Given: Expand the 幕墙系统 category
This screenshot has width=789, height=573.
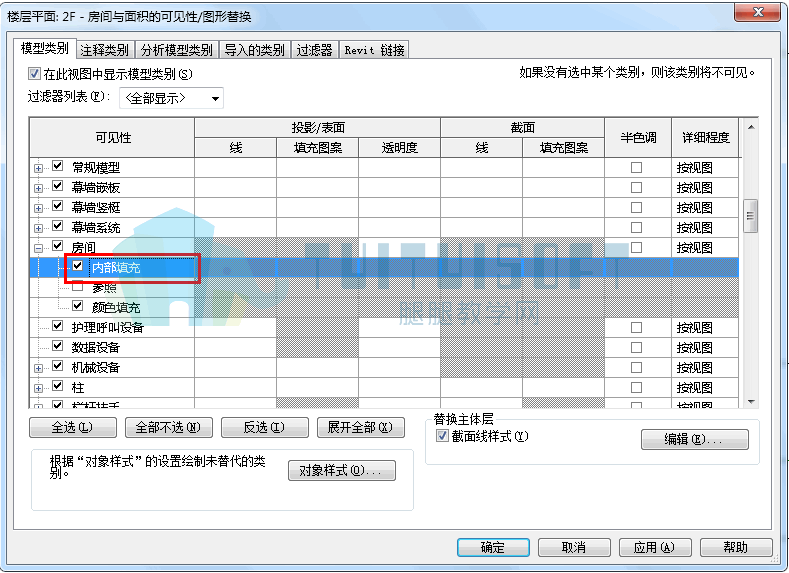Looking at the screenshot, I should click(x=38, y=228).
